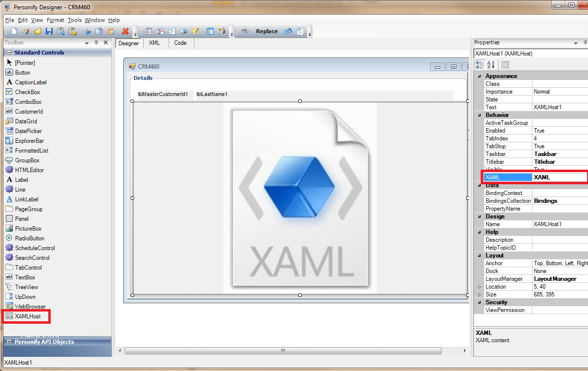The image size is (588, 371).
Task: Open the Tools menu
Action: tap(75, 20)
